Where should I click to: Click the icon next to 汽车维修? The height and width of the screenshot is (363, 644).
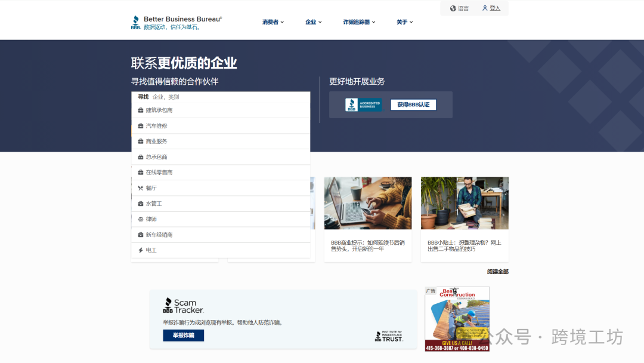pyautogui.click(x=141, y=125)
